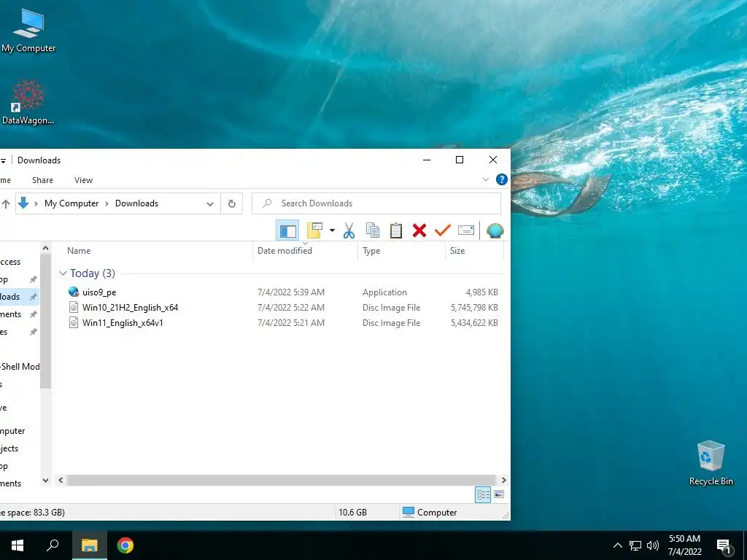The height and width of the screenshot is (560, 747).
Task: Click the red X Delete icon
Action: (419, 230)
